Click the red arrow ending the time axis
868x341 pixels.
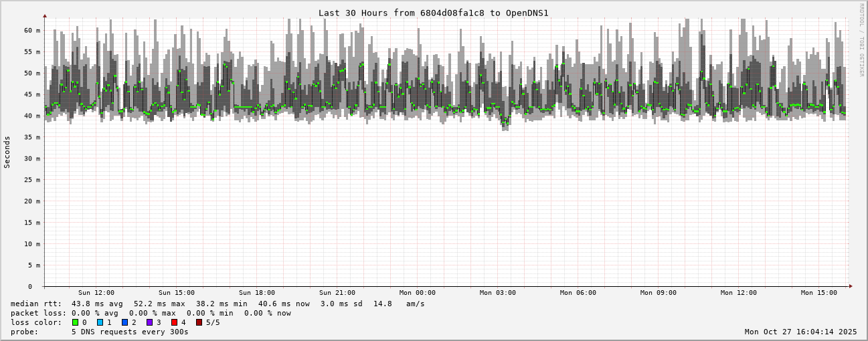(x=851, y=286)
